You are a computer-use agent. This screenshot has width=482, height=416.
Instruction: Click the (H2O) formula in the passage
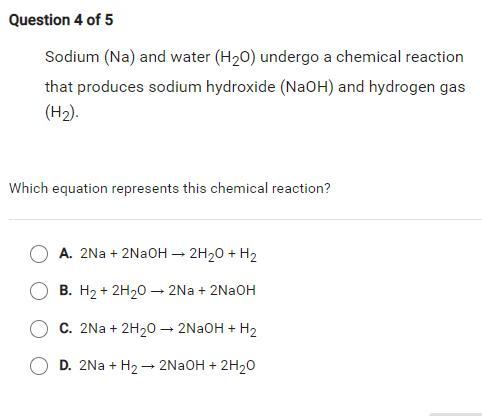235,58
